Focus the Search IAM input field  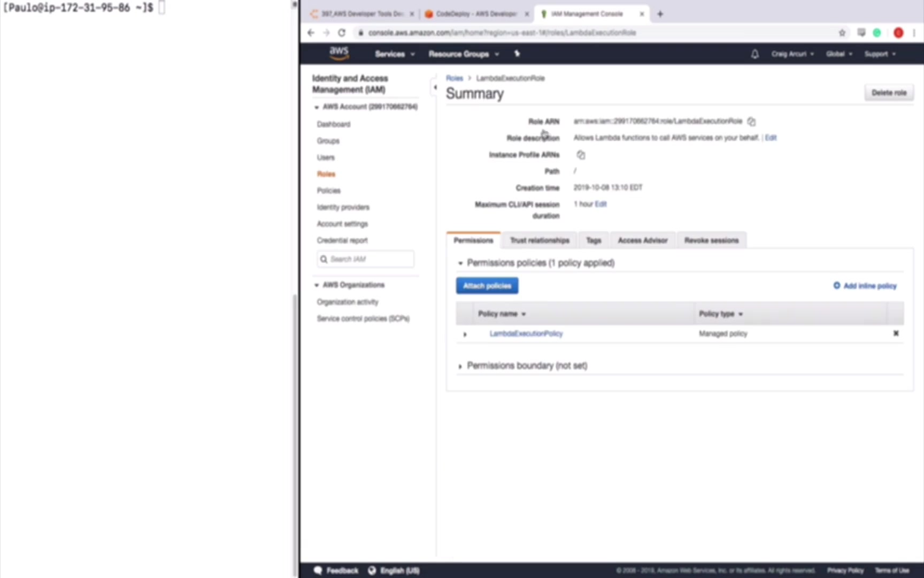click(365, 259)
